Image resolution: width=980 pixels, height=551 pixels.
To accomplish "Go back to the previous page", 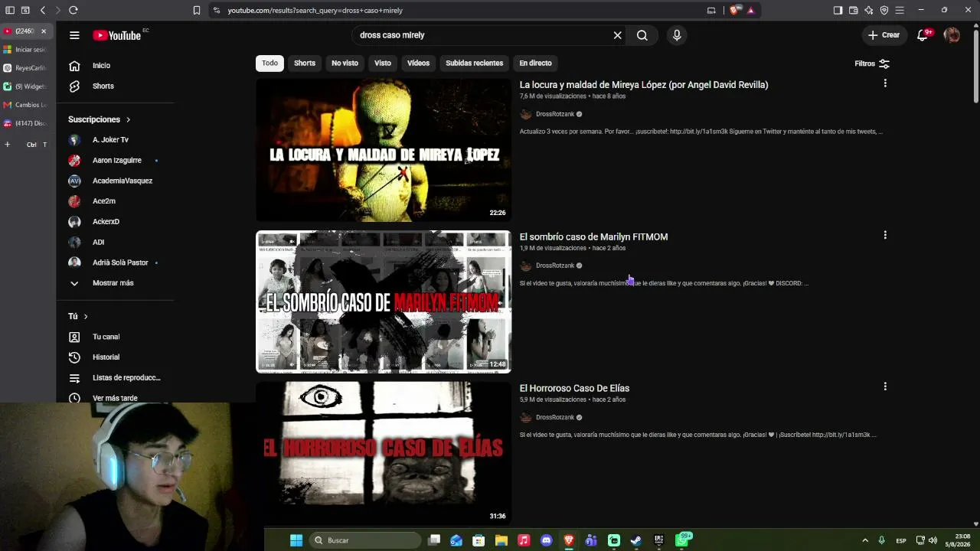I will [x=43, y=10].
